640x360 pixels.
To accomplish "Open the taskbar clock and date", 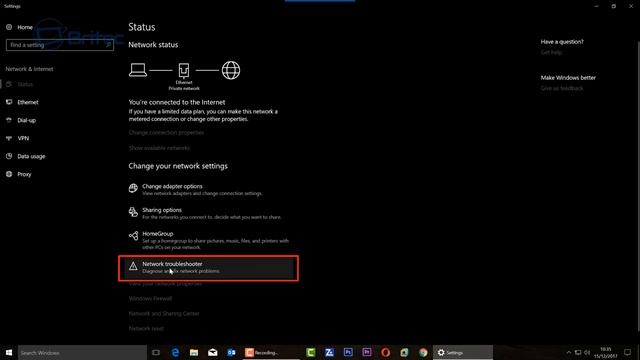I will [x=606, y=353].
